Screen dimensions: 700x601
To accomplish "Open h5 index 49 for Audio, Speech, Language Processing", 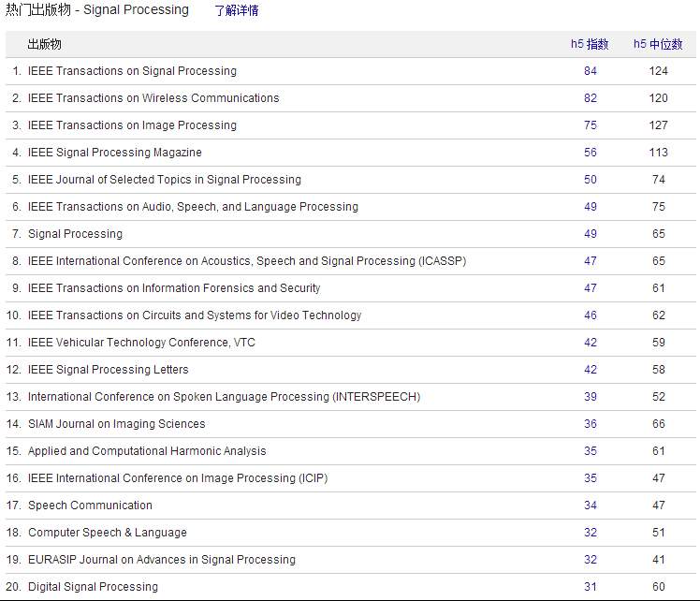I will 591,207.
